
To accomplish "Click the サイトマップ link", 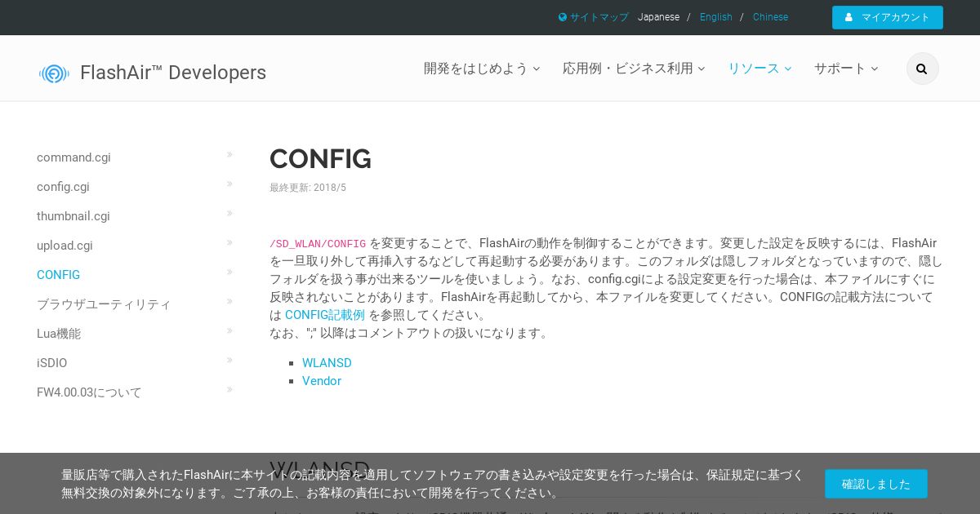I will 599,17.
